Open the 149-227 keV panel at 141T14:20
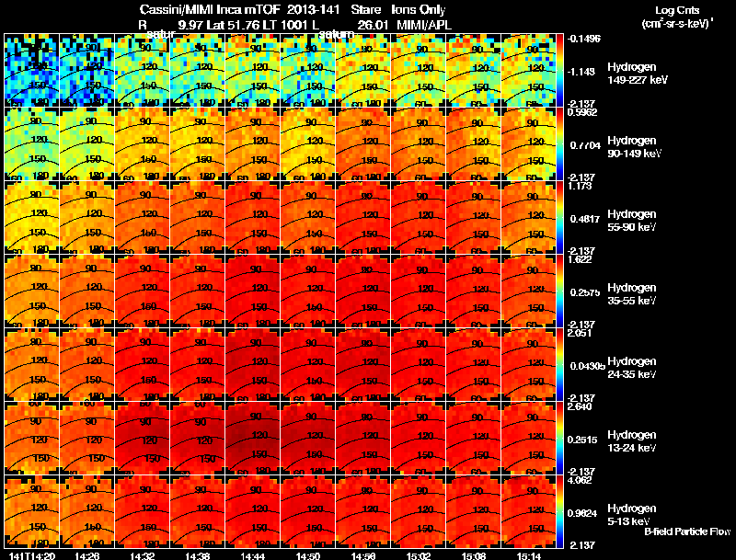Viewport: 736px width, 560px height. coord(31,71)
